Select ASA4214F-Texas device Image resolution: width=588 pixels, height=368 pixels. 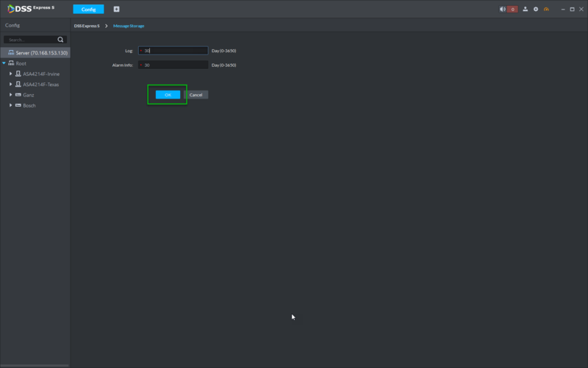coord(41,85)
